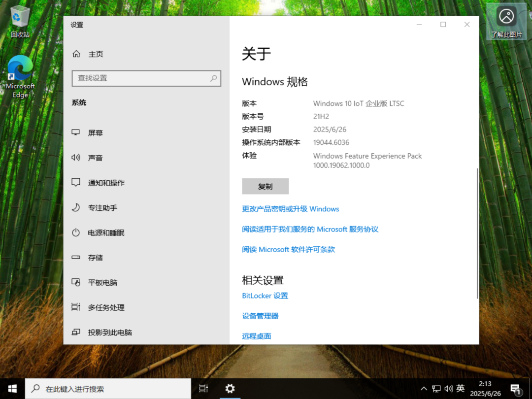Image resolution: width=532 pixels, height=399 pixels.
Task: Click the 电源和睡眠 power icon
Action: click(76, 233)
